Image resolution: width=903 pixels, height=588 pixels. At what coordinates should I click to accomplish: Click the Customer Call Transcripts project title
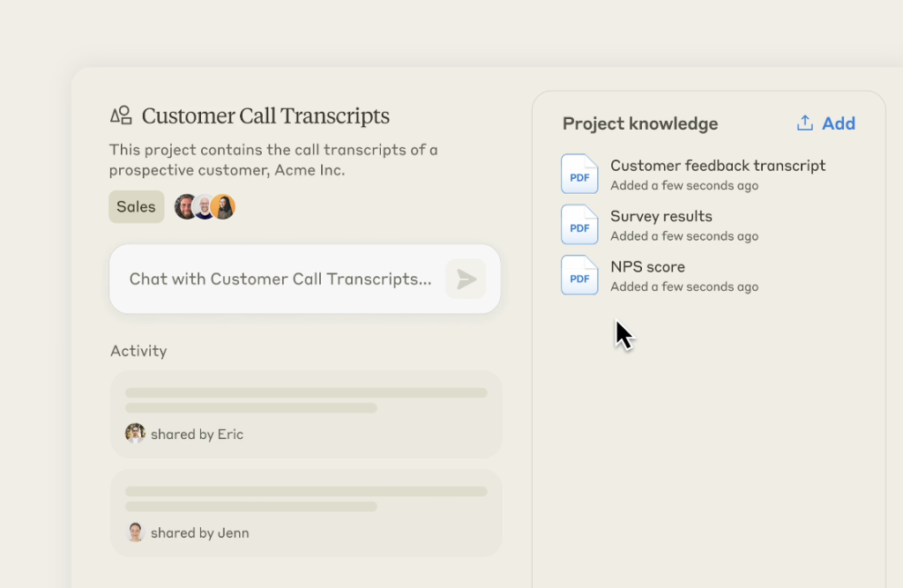[265, 116]
